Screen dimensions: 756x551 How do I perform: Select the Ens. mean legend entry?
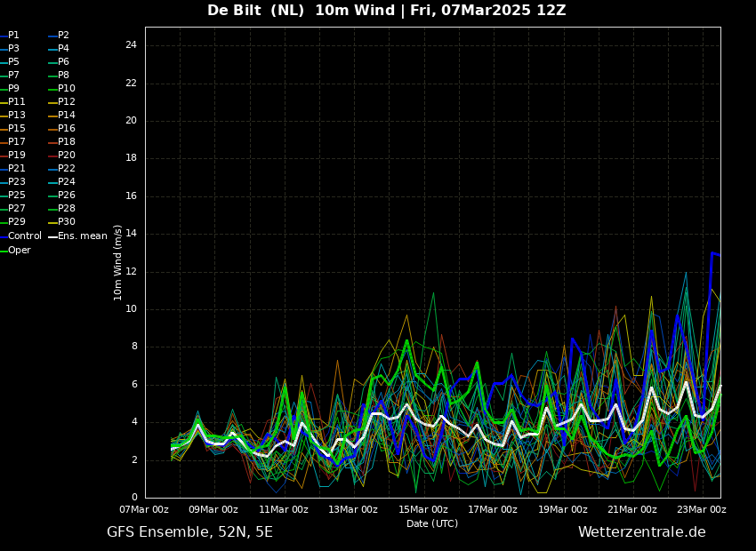(x=77, y=236)
